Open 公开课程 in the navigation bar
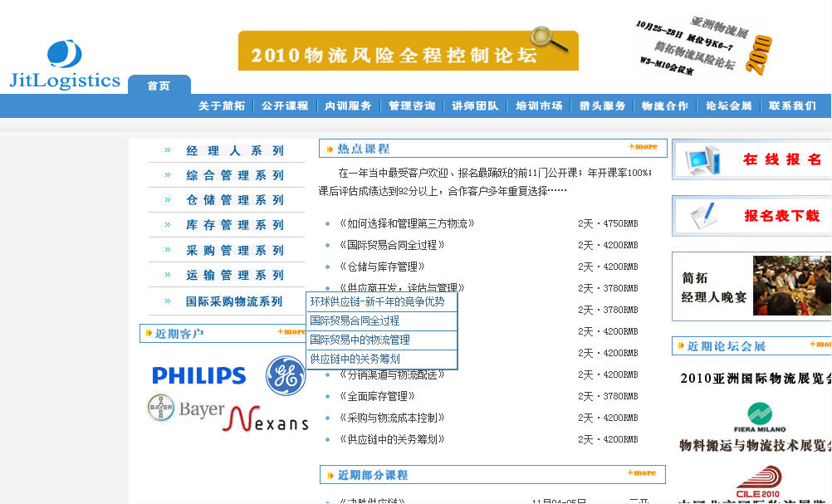Viewport: 832px width, 504px height. click(285, 106)
